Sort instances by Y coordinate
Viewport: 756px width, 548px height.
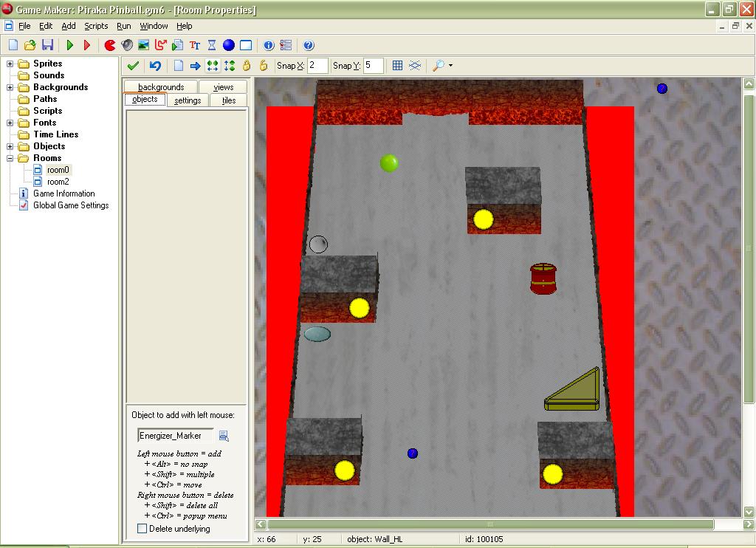tap(230, 65)
